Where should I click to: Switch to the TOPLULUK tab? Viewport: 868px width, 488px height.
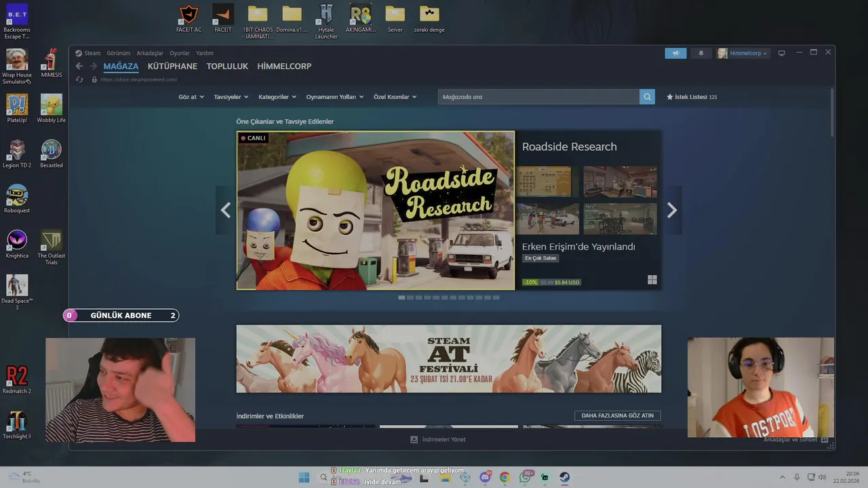(x=227, y=66)
